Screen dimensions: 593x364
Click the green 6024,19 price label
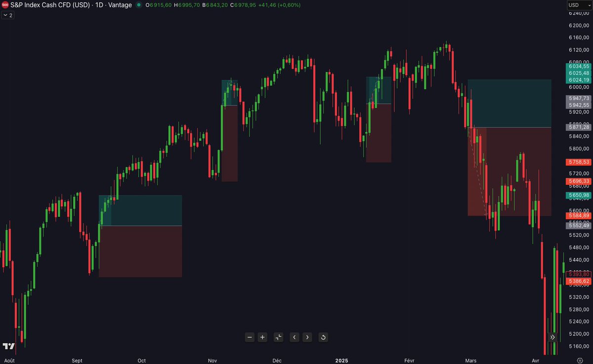point(579,80)
